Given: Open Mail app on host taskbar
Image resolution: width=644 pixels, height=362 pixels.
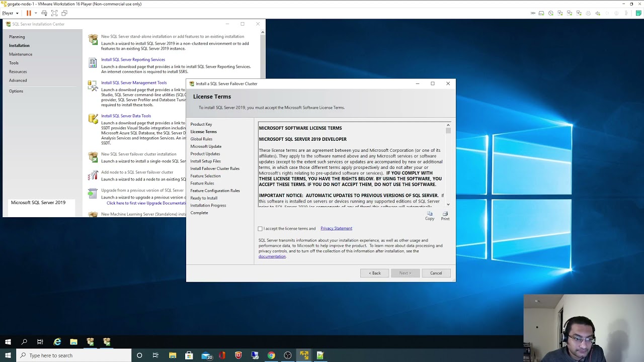Looking at the screenshot, I should [206, 355].
